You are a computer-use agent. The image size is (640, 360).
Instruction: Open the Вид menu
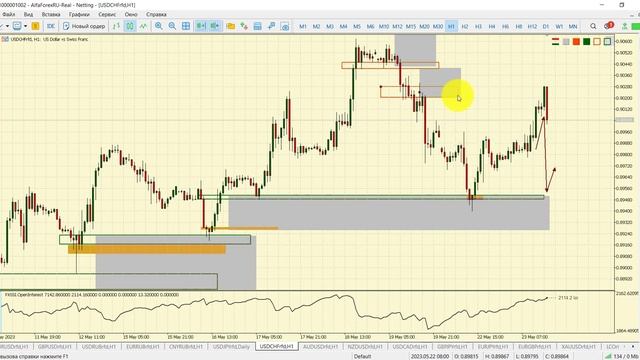click(29, 14)
